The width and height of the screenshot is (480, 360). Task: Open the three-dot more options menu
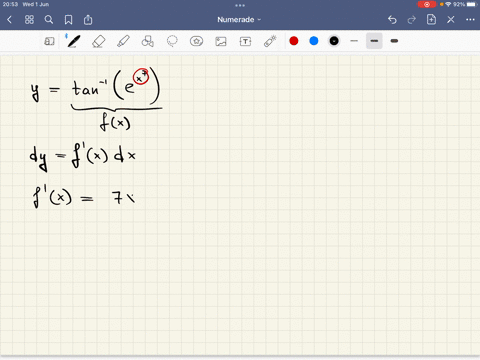[470, 20]
